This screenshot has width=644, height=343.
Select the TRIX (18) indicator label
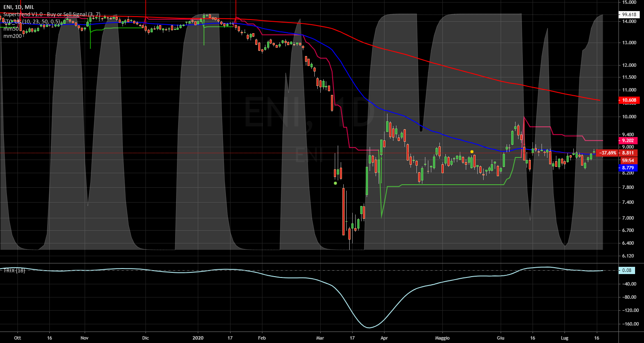[14, 271]
